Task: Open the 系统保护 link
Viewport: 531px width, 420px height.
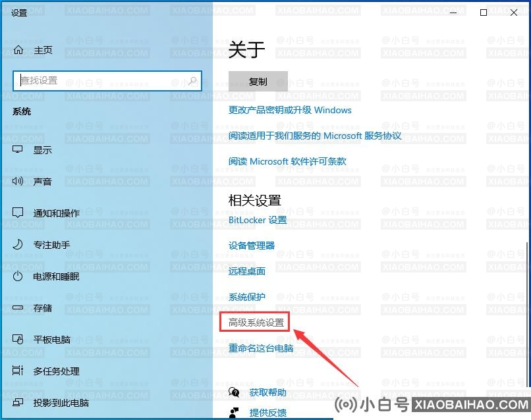Action: pyautogui.click(x=247, y=297)
